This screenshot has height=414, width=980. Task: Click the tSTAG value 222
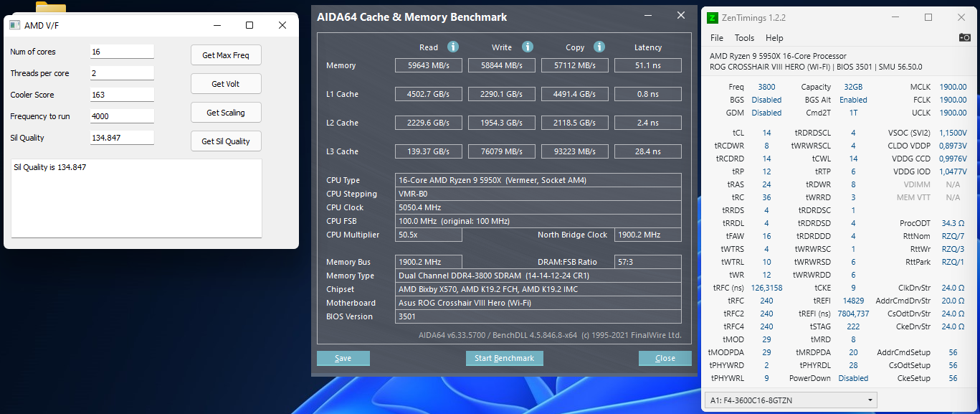[x=853, y=326]
